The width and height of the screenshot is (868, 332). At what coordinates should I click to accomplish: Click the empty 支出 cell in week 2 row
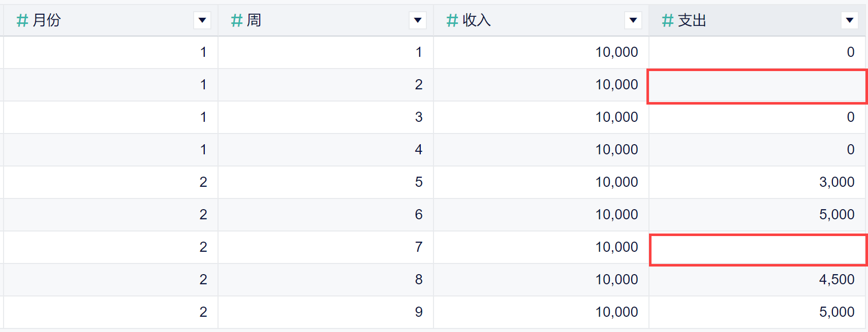tap(757, 86)
